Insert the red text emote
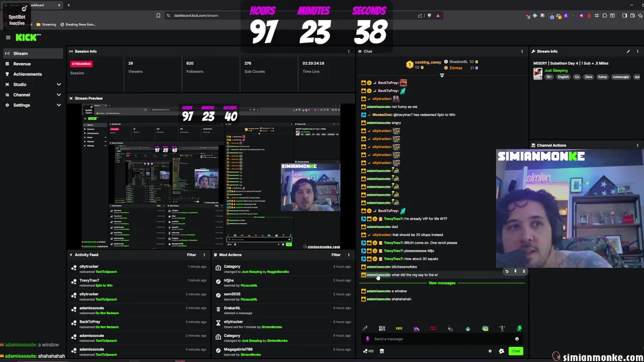 (433, 329)
